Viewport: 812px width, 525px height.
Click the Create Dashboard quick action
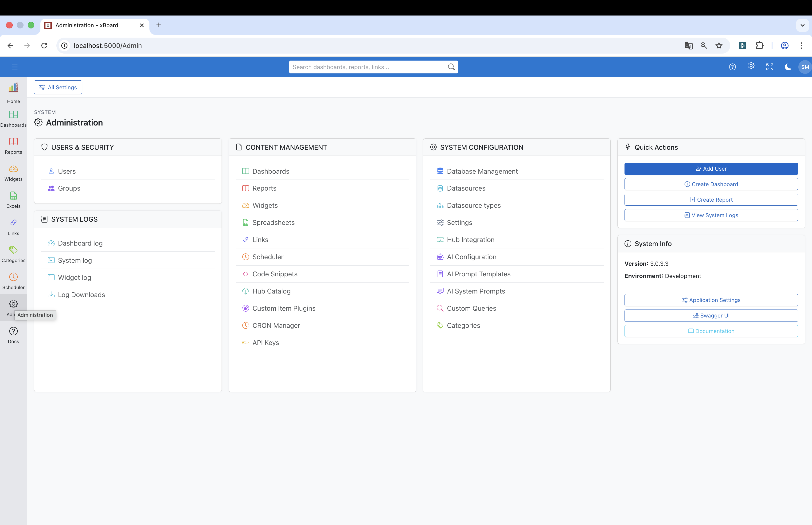(x=711, y=184)
